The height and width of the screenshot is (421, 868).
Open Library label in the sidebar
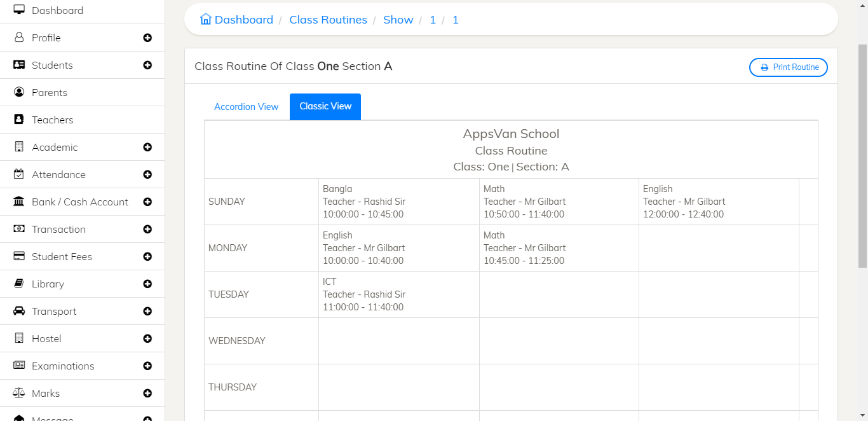tap(48, 284)
